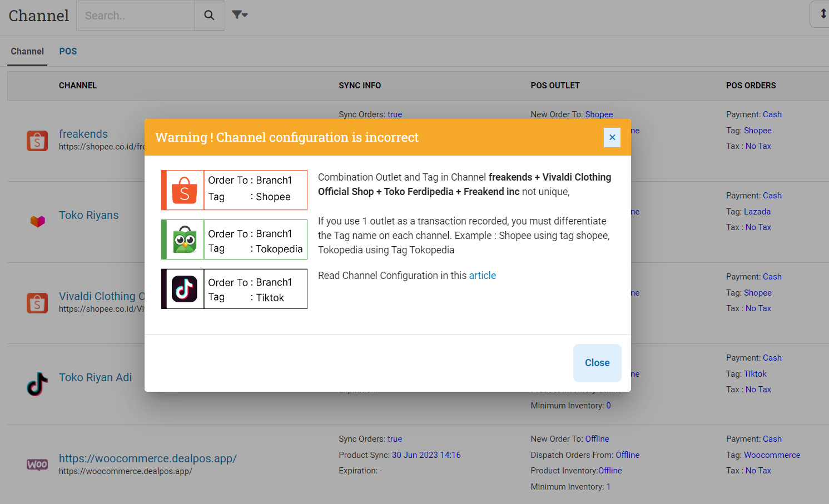Click the https://woocommerce.dealpos.app/ URL subtitle
This screenshot has width=829, height=504.
126,471
